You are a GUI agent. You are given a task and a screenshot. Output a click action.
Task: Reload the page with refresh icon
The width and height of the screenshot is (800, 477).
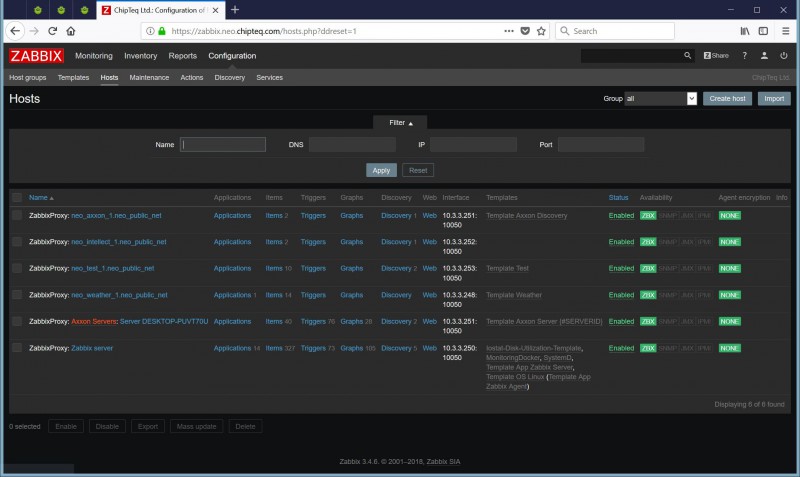[52, 31]
